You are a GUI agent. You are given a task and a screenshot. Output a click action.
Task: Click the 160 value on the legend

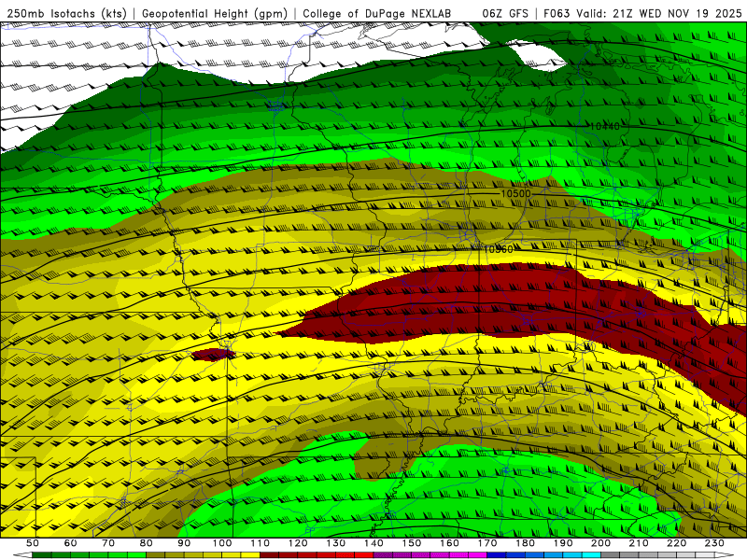(449, 543)
